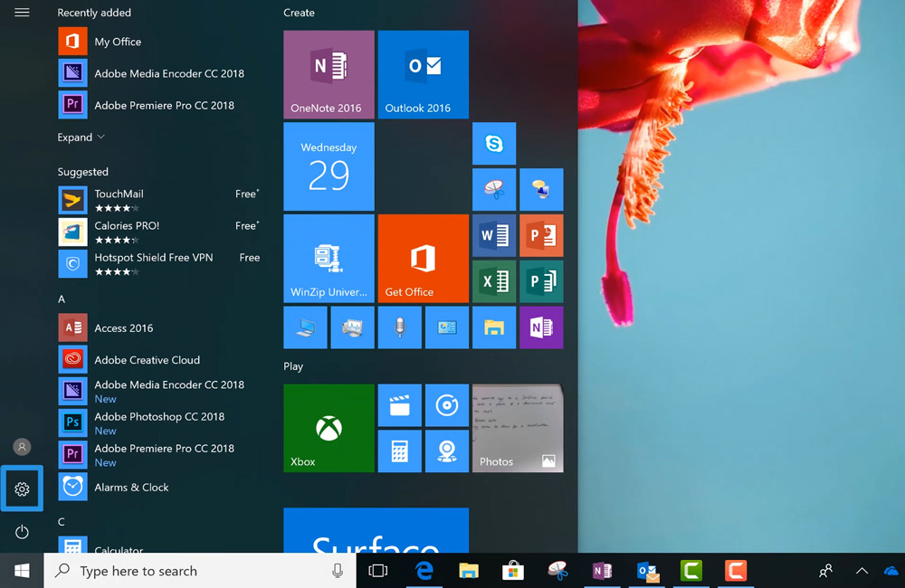Image resolution: width=905 pixels, height=588 pixels.
Task: Launch the Xbox tile
Action: click(x=329, y=428)
